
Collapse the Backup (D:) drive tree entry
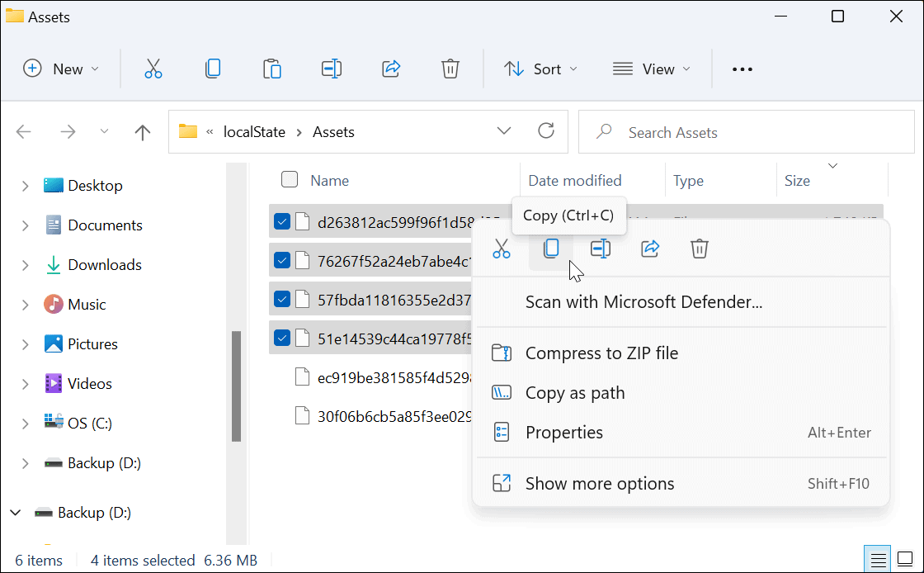[15, 512]
